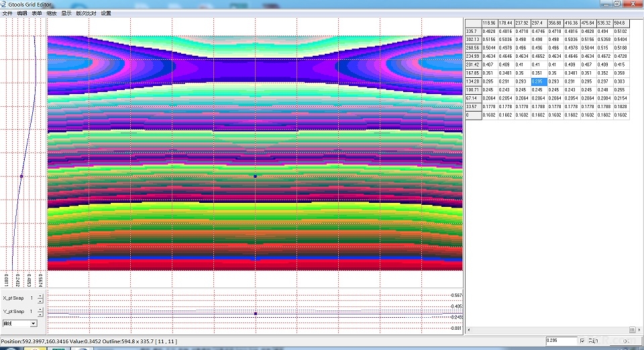Click the Position status bar text
644x350 pixels.
tap(89, 341)
